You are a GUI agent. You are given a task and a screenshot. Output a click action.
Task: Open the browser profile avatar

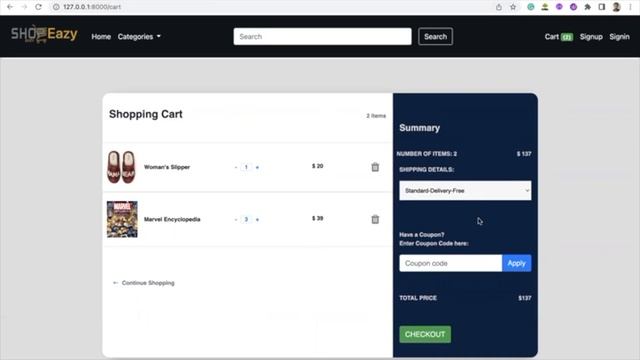(616, 7)
